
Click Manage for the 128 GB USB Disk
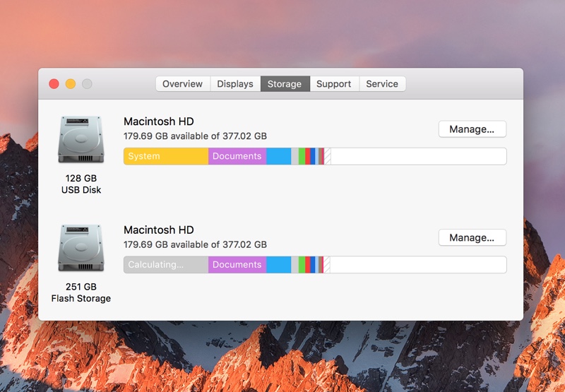coord(472,129)
